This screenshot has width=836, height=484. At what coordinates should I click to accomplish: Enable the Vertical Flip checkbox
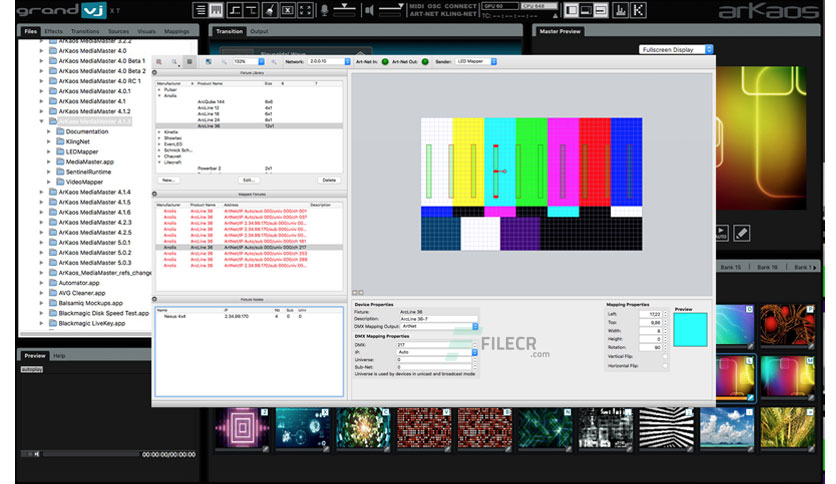click(665, 356)
